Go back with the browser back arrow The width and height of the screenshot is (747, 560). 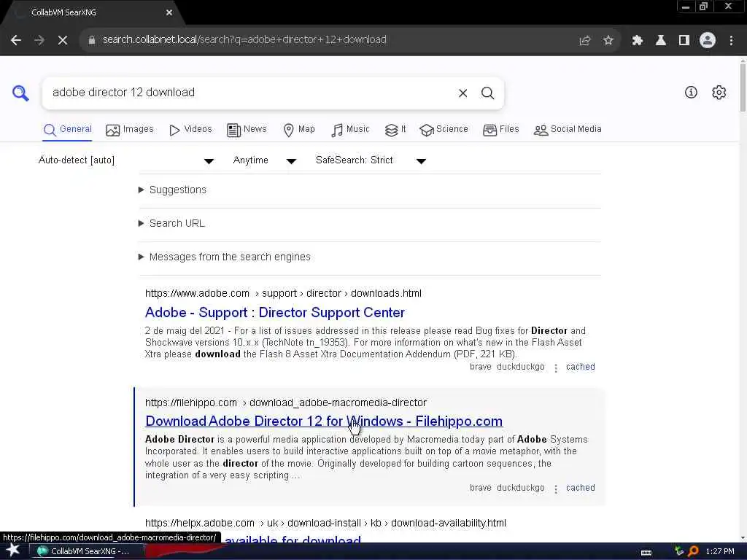click(16, 40)
